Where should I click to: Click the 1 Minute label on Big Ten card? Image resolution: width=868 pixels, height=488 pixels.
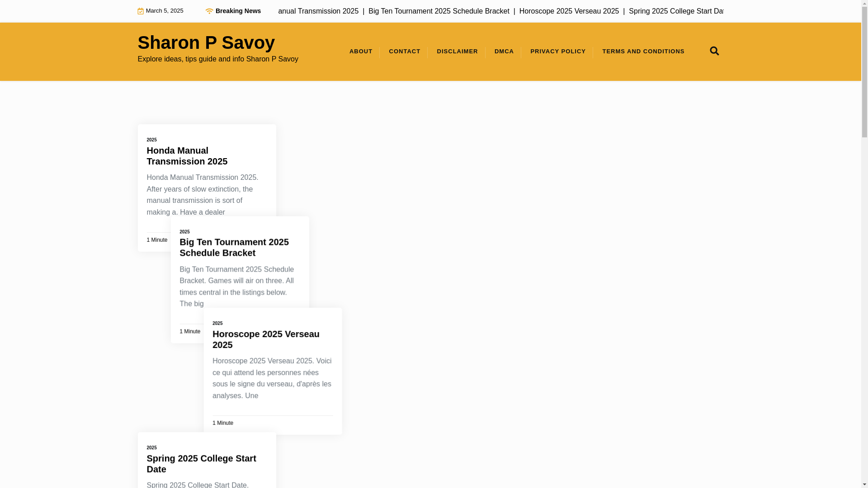190,332
